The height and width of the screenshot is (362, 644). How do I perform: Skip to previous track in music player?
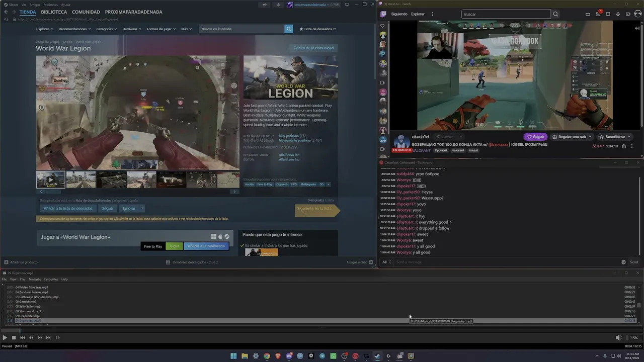pyautogui.click(x=22, y=338)
